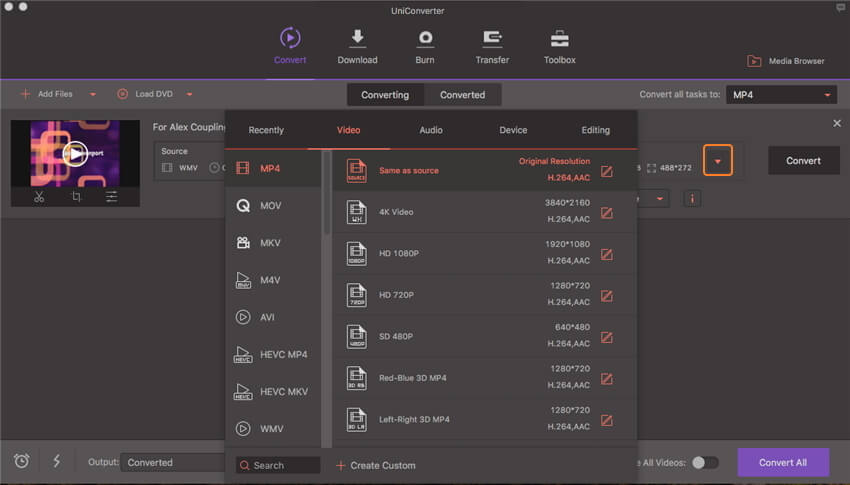
Task: Choose HEVC MKV in format list
Action: (x=273, y=391)
